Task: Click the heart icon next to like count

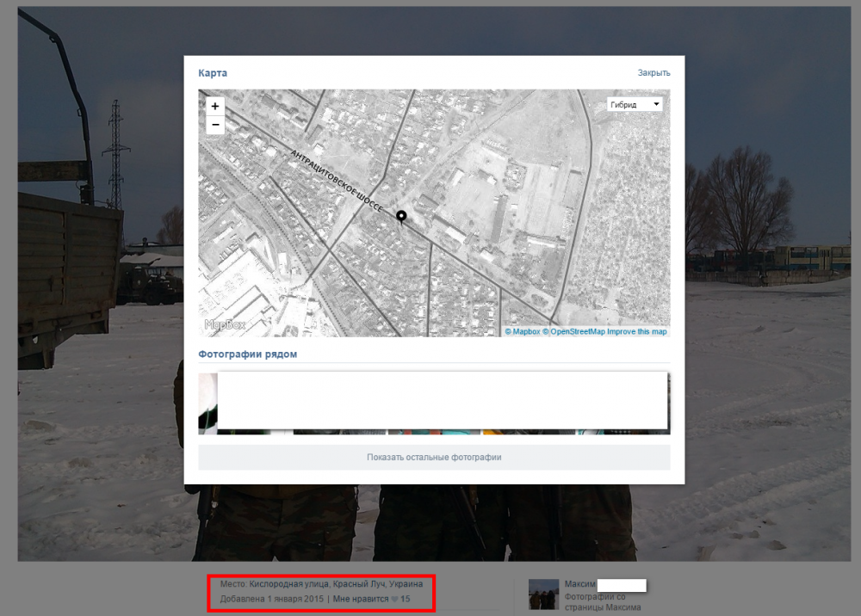Action: 395,599
